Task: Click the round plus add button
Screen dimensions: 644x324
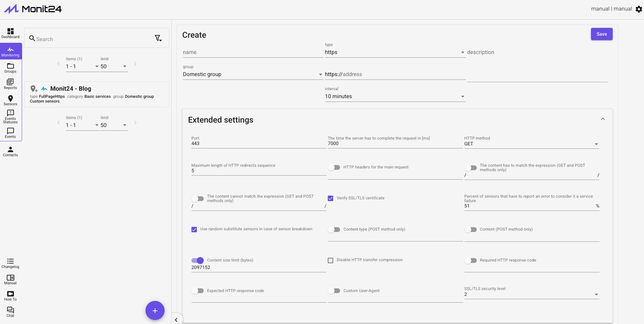Action: pyautogui.click(x=155, y=310)
